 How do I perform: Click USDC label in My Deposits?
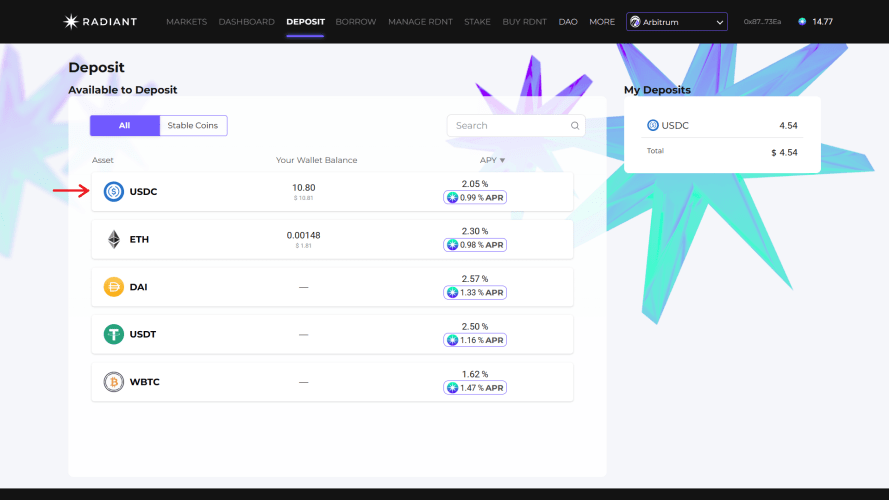click(675, 125)
